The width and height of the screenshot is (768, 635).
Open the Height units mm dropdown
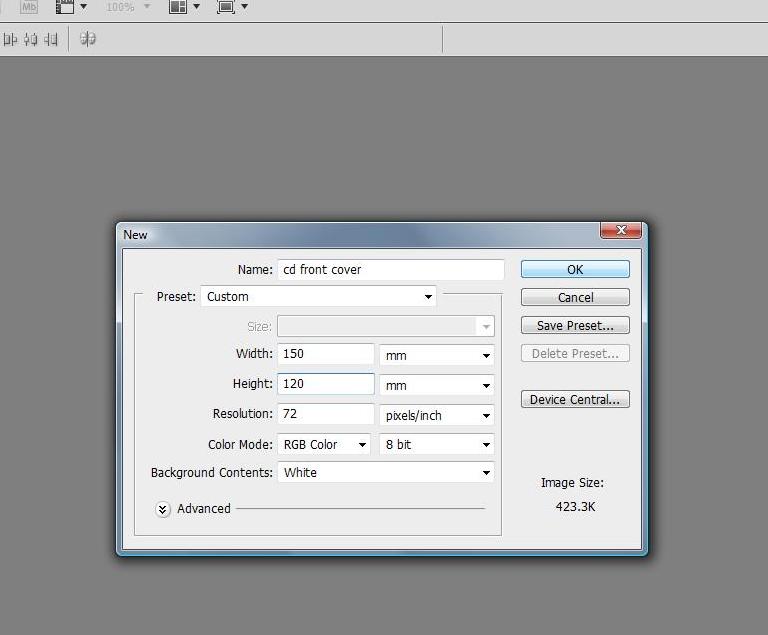[436, 386]
